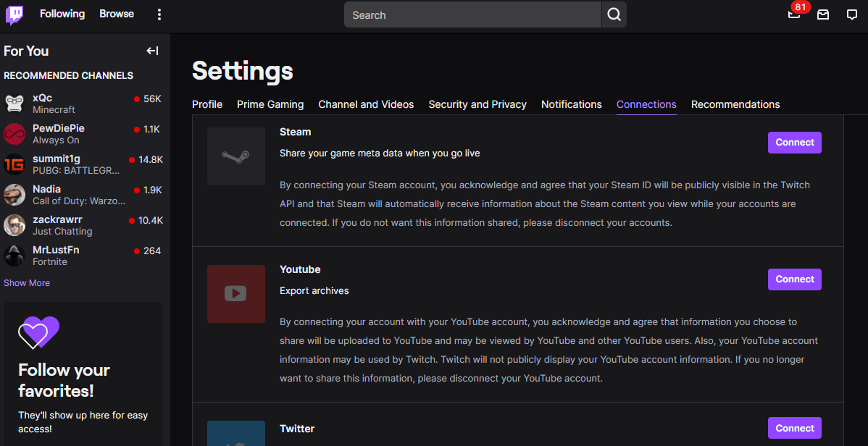Click the Twitter connection title
The image size is (868, 446).
click(297, 429)
